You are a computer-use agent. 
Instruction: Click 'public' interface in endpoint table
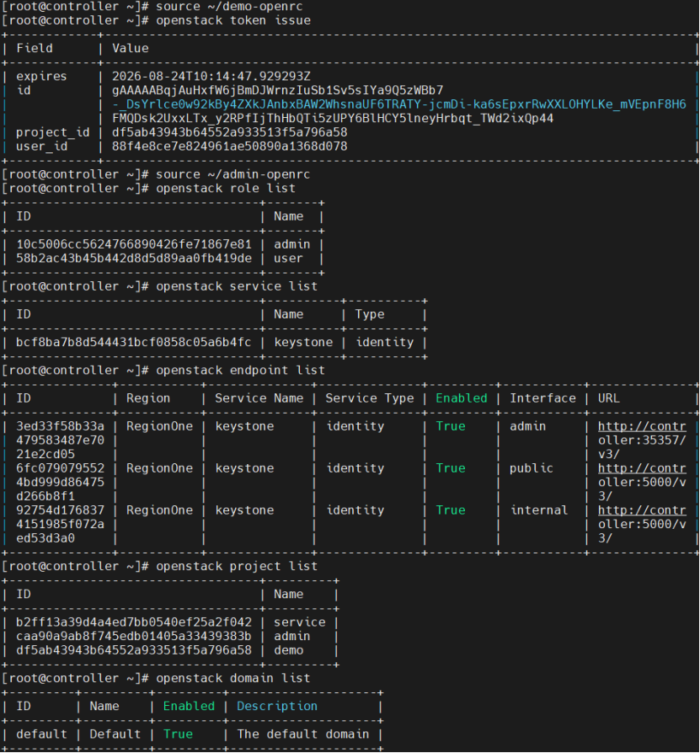[532, 468]
